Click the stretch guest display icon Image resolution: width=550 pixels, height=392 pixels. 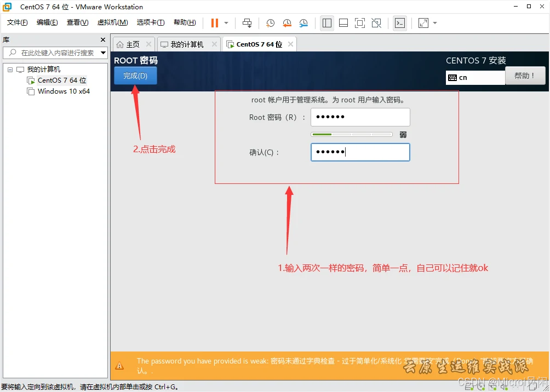coord(423,23)
